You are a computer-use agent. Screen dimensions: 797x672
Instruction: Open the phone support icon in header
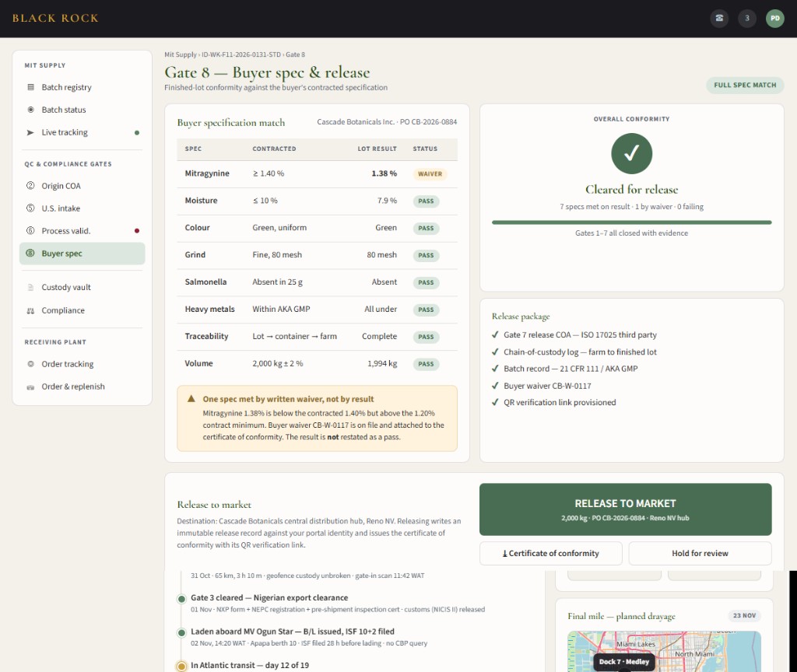click(719, 19)
